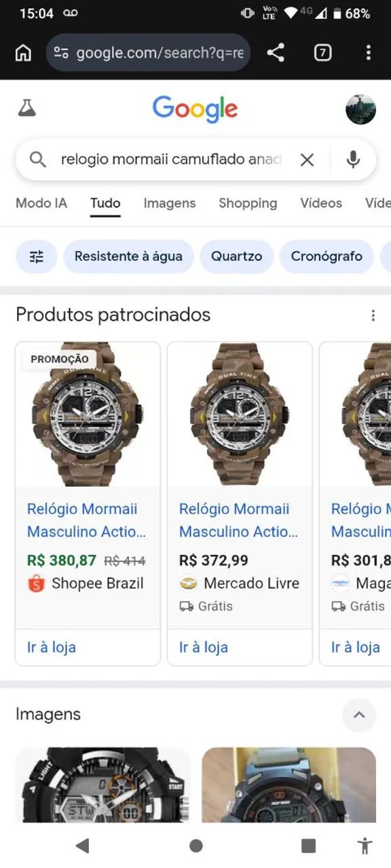Open the account menu via profile avatar
Screen dimensions: 391x868
(361, 108)
